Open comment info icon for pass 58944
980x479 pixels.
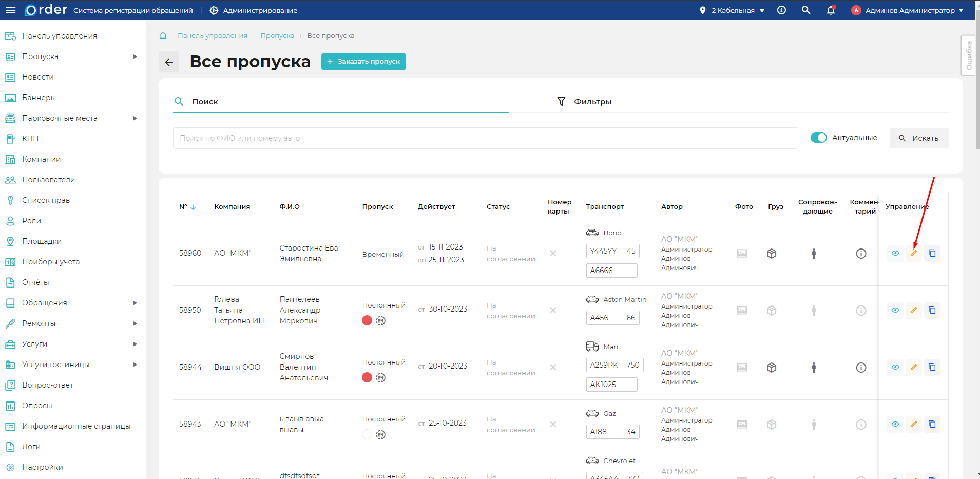[861, 368]
